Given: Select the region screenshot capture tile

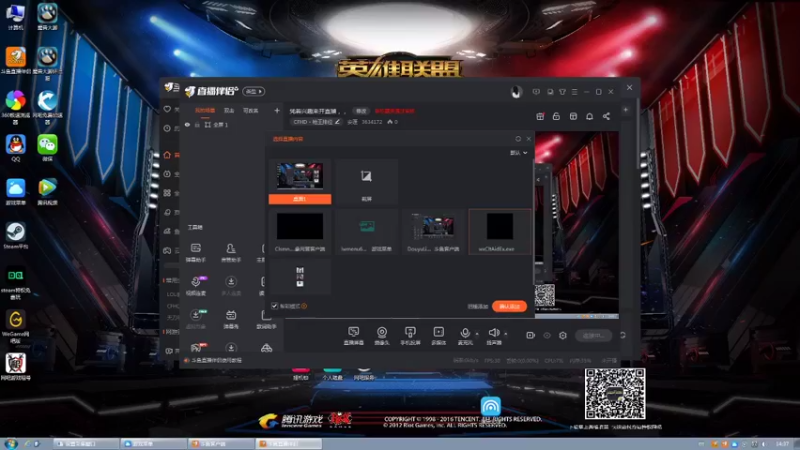Looking at the screenshot, I should point(366,181).
